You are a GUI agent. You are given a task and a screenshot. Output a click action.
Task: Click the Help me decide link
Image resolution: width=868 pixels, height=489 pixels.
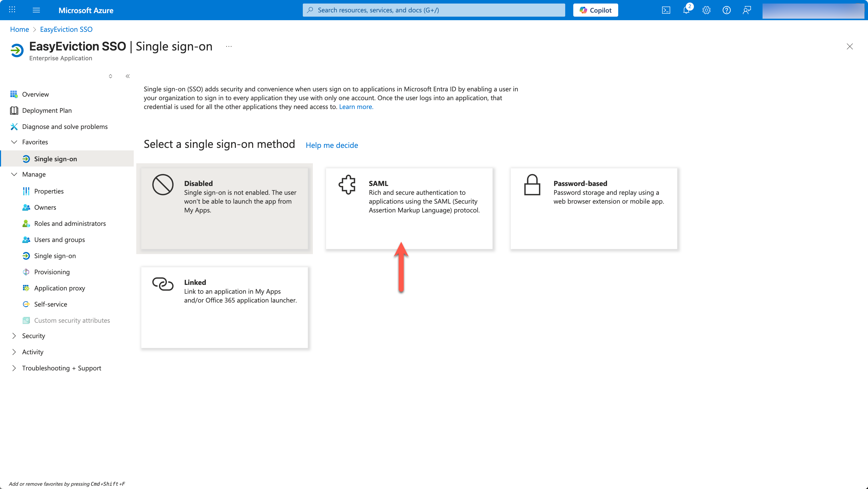332,145
